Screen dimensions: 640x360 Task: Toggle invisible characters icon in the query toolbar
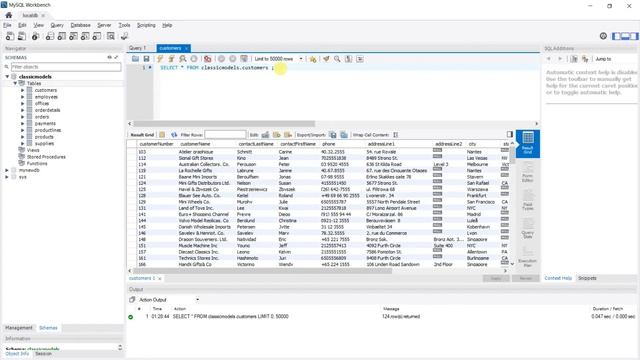(x=348, y=59)
